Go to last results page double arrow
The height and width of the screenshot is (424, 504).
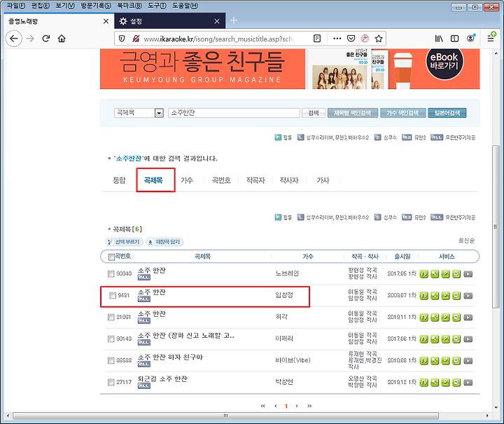pyautogui.click(x=309, y=406)
